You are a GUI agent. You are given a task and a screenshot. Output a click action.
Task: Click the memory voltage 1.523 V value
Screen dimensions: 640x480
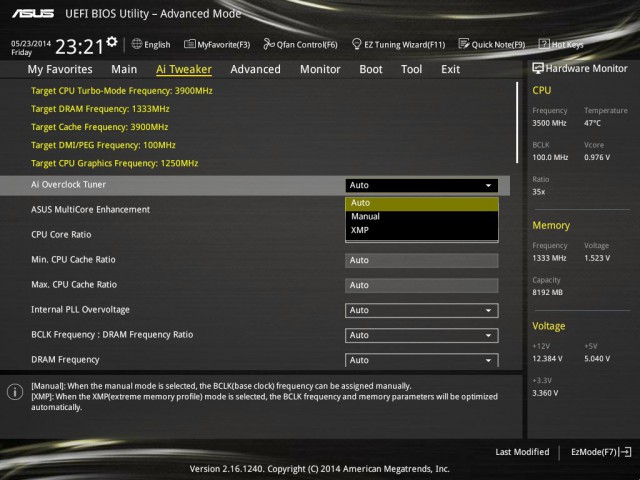coord(597,258)
